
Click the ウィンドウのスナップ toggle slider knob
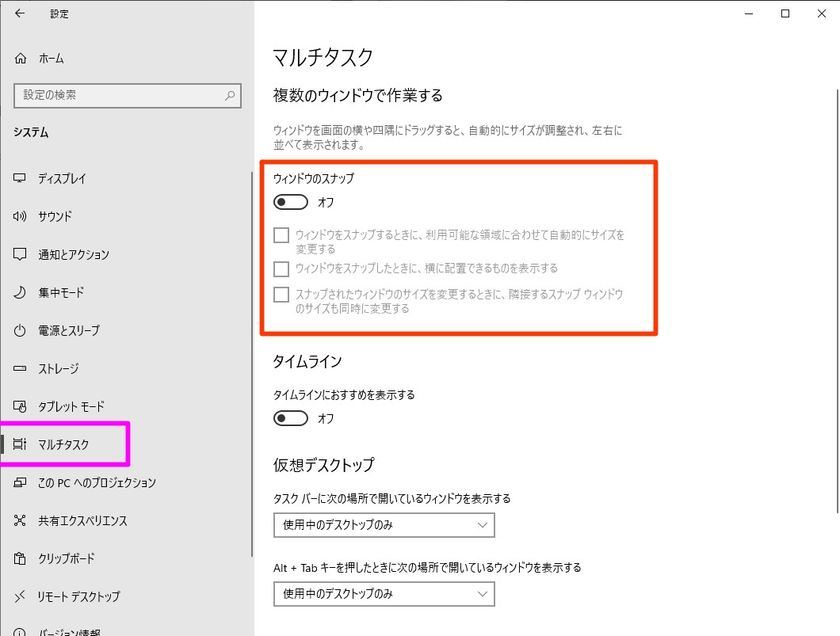(x=285, y=202)
